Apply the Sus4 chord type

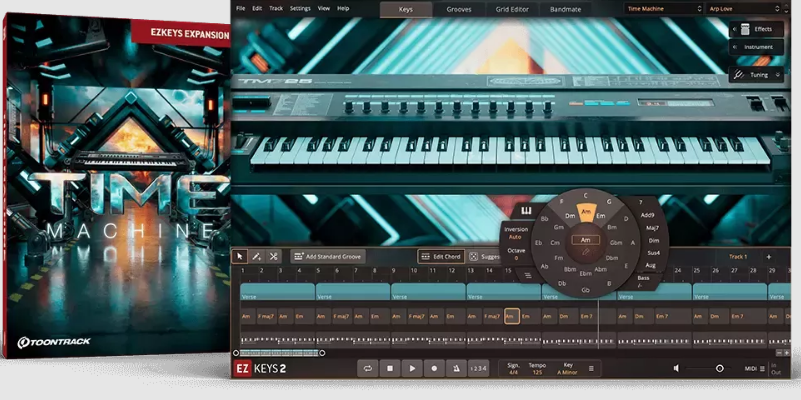tap(654, 253)
